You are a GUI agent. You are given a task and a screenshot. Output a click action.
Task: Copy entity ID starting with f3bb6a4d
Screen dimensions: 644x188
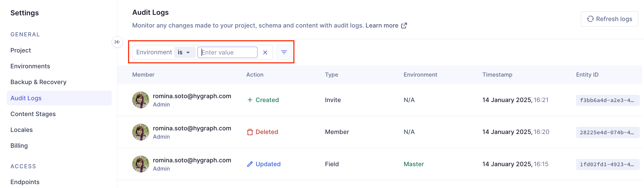coord(607,100)
